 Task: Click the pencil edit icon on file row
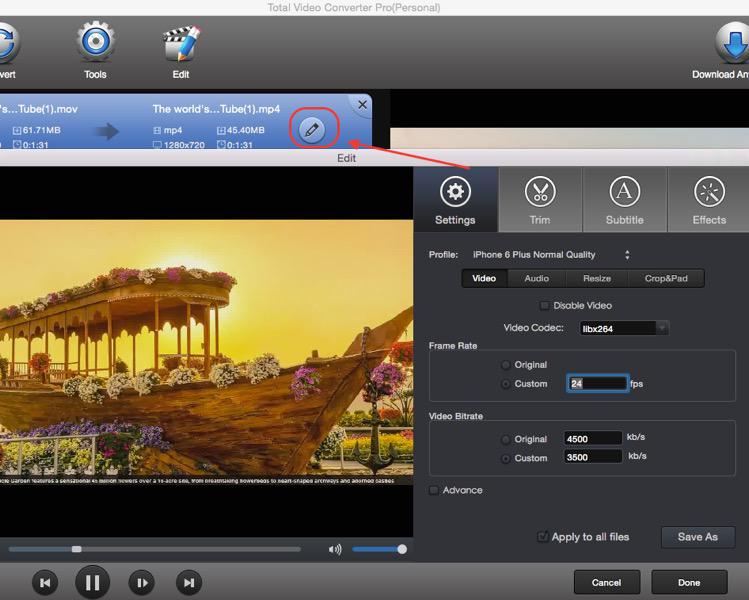(x=311, y=130)
